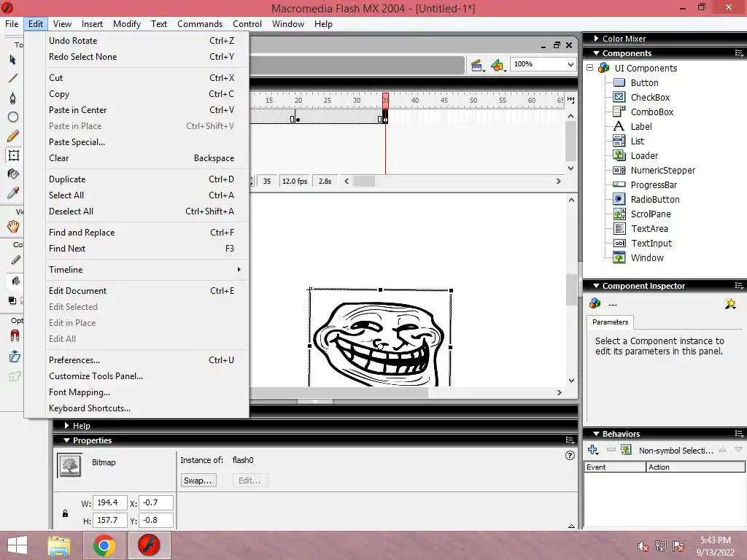
Task: Select the Hand tool
Action: 13,227
